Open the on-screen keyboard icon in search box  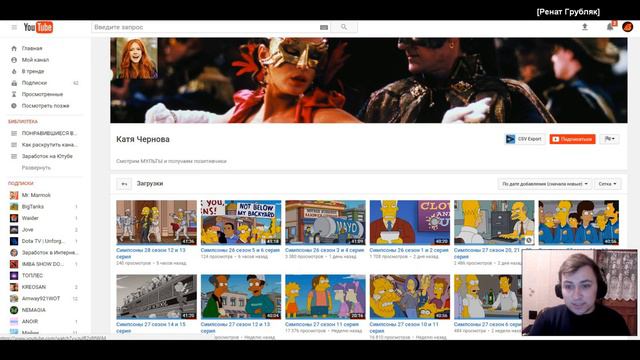click(x=324, y=27)
